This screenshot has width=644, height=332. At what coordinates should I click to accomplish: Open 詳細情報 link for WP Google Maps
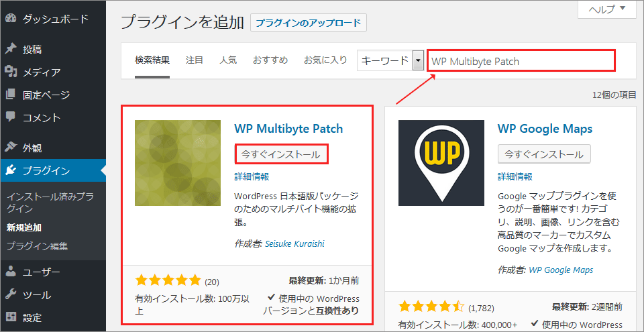515,176
